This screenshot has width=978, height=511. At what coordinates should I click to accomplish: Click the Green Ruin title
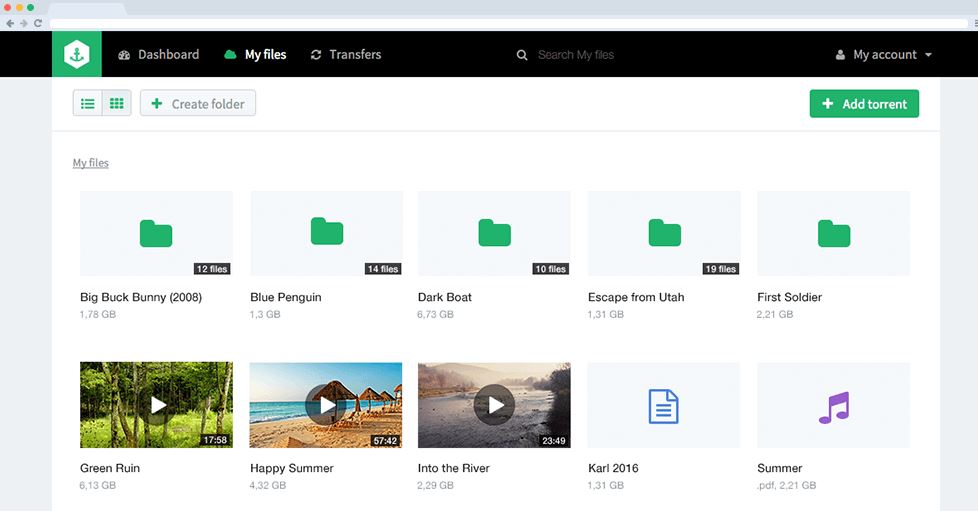[110, 469]
